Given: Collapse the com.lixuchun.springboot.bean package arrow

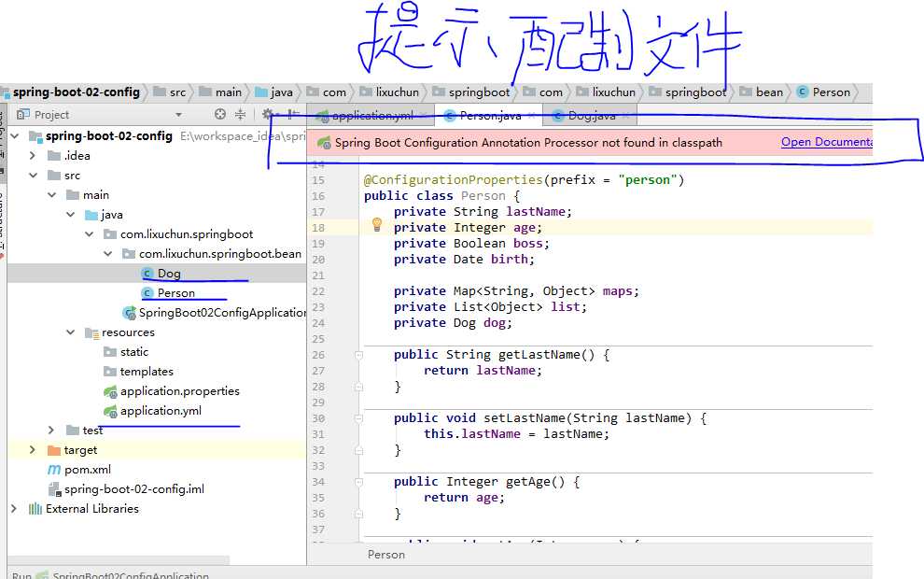Looking at the screenshot, I should [x=108, y=253].
